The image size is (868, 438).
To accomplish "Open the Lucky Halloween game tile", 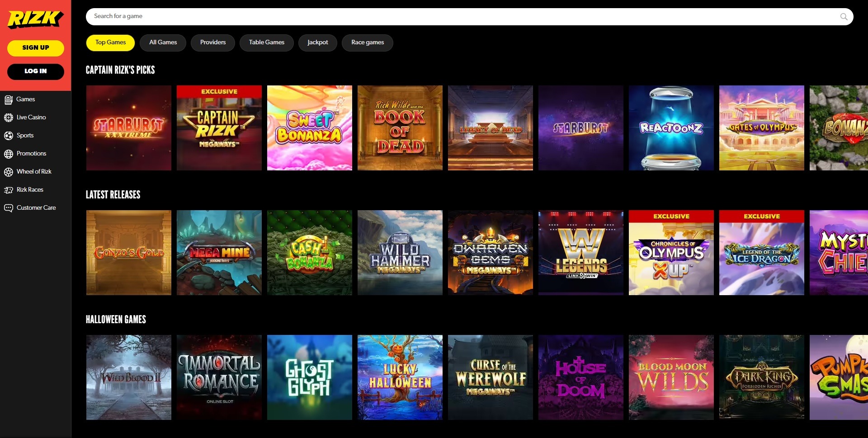I will click(x=400, y=377).
